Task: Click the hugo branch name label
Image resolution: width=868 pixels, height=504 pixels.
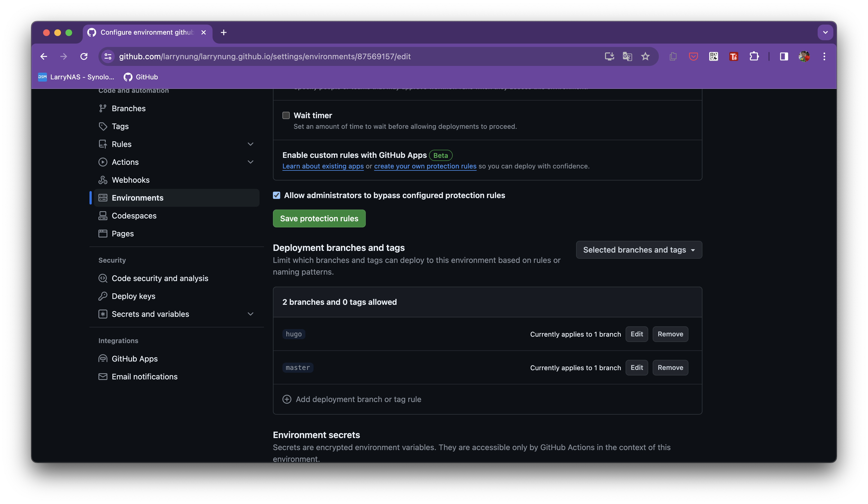Action: (293, 334)
